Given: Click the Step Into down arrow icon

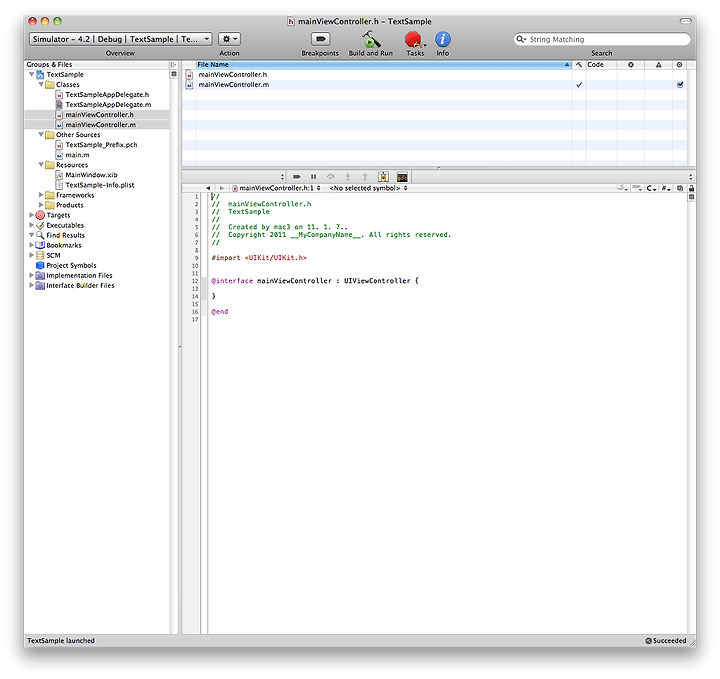Looking at the screenshot, I should (348, 177).
